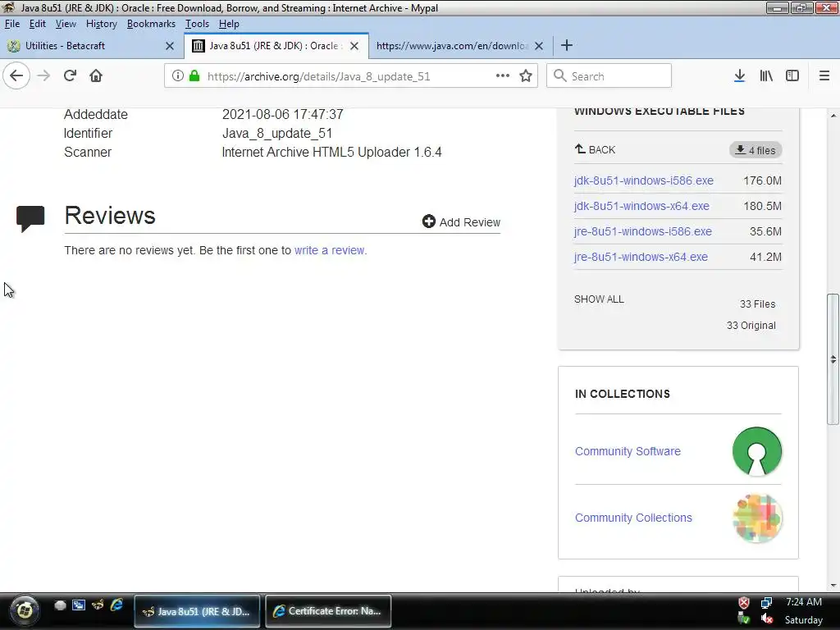Click the Java_8_update_51 identifier value
This screenshot has width=840, height=630.
(x=277, y=133)
